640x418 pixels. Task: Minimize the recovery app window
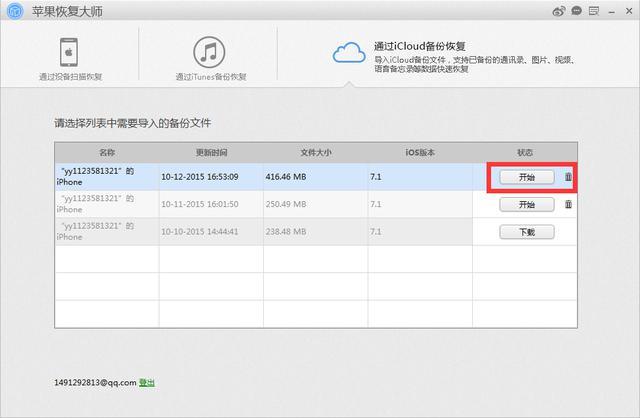[611, 13]
